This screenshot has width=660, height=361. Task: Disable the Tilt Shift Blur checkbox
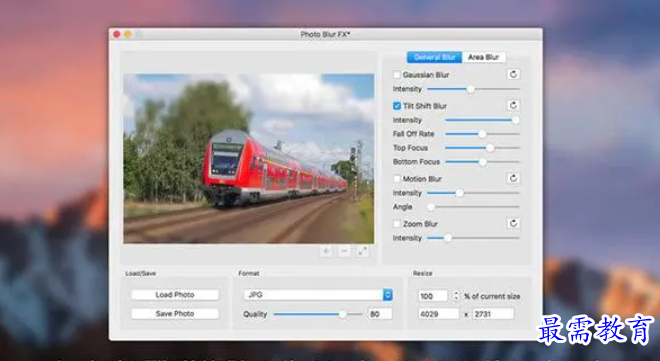click(x=397, y=106)
